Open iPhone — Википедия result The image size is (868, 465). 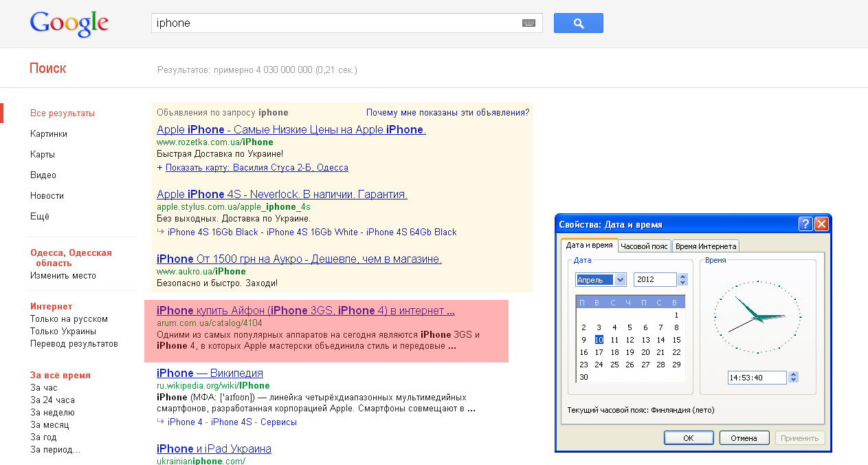click(210, 374)
